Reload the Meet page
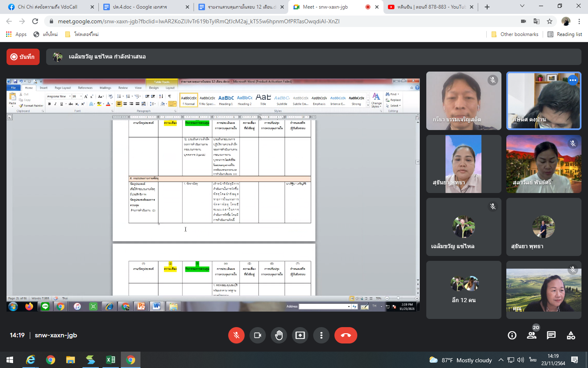The height and width of the screenshot is (368, 588). [x=35, y=21]
